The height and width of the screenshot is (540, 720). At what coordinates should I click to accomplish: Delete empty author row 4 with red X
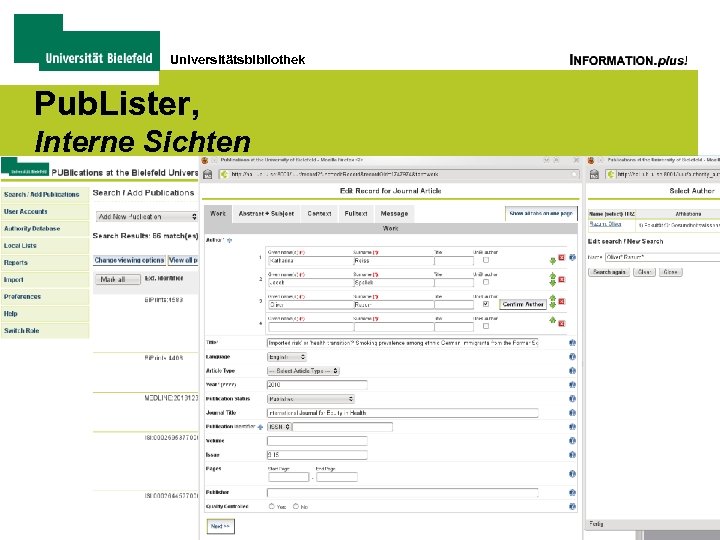(x=561, y=323)
